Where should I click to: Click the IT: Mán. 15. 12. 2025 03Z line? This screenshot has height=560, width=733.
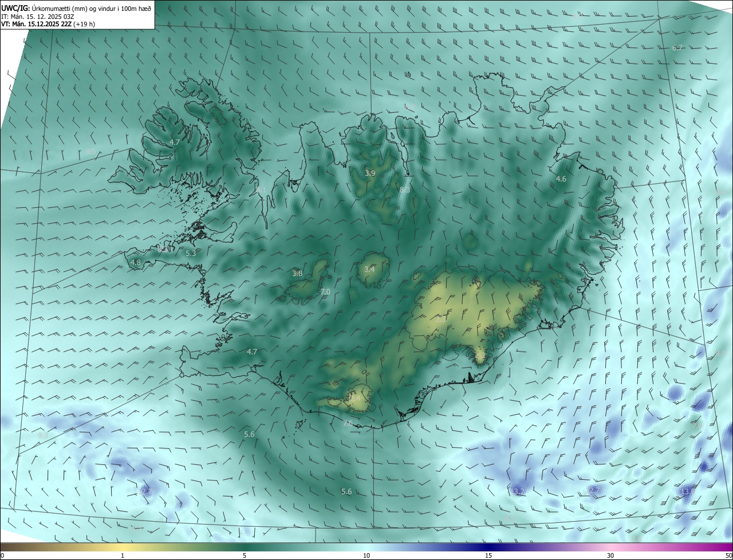37,17
